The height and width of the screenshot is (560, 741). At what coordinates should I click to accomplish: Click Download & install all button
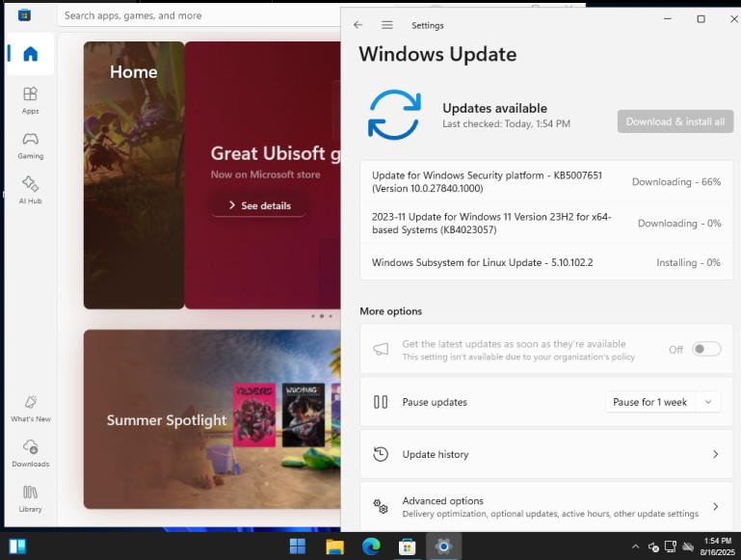point(675,121)
